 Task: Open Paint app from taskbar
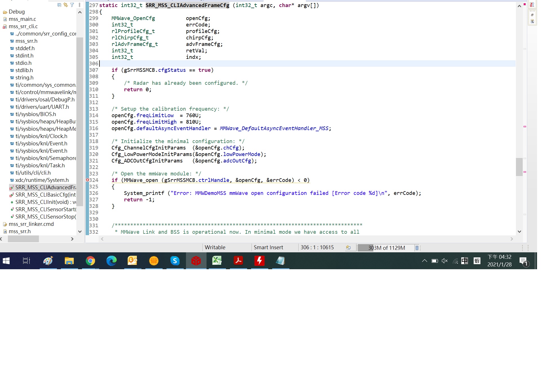coord(48,261)
